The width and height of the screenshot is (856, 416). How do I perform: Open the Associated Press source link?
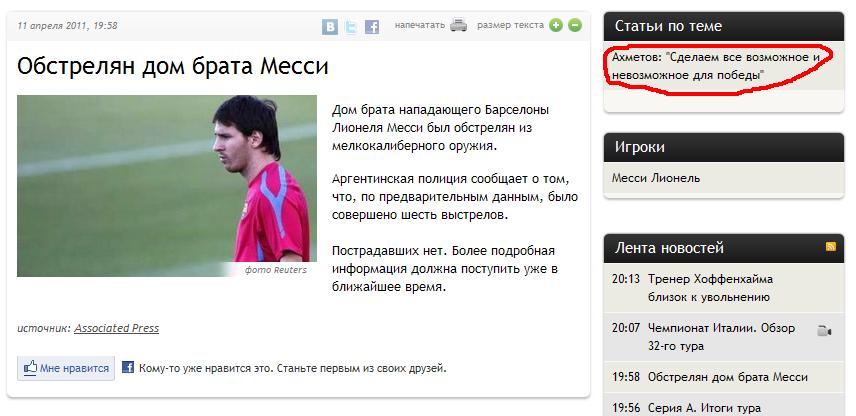click(117, 329)
